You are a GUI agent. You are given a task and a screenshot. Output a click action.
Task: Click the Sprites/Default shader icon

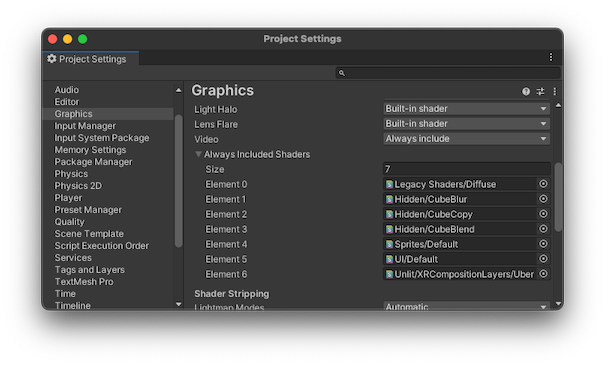389,244
